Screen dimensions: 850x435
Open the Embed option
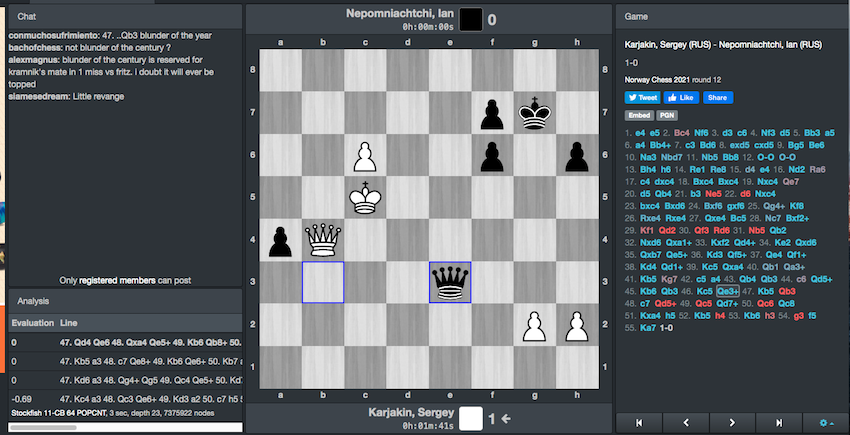[x=639, y=116]
